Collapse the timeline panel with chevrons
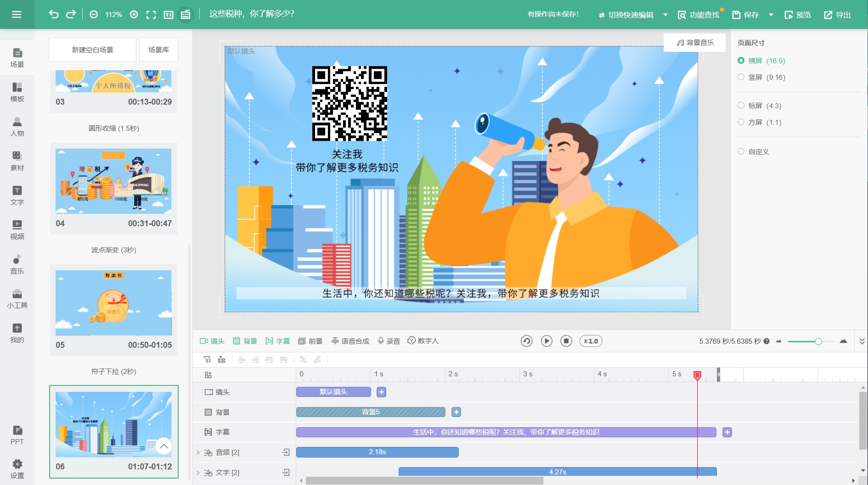Screen dimensions: 868x485 point(862,341)
